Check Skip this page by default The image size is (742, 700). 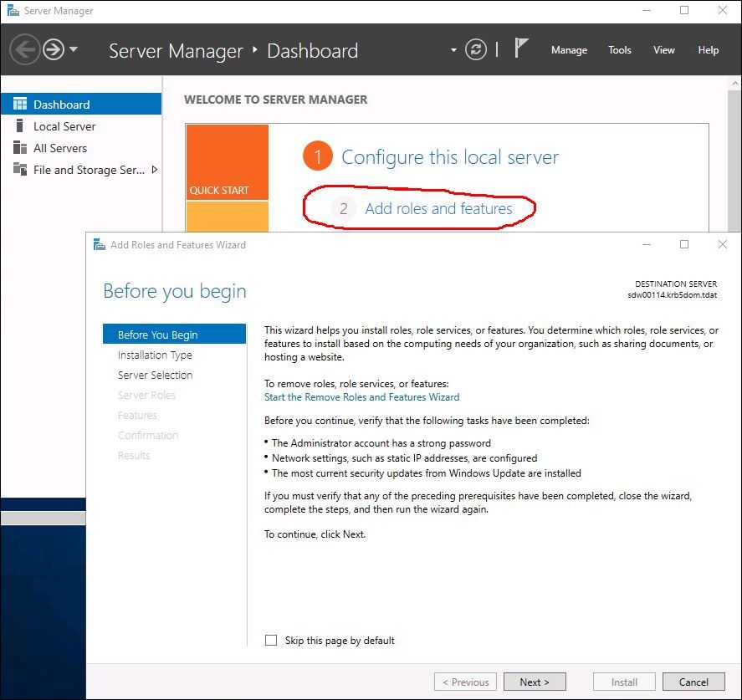pyautogui.click(x=271, y=640)
